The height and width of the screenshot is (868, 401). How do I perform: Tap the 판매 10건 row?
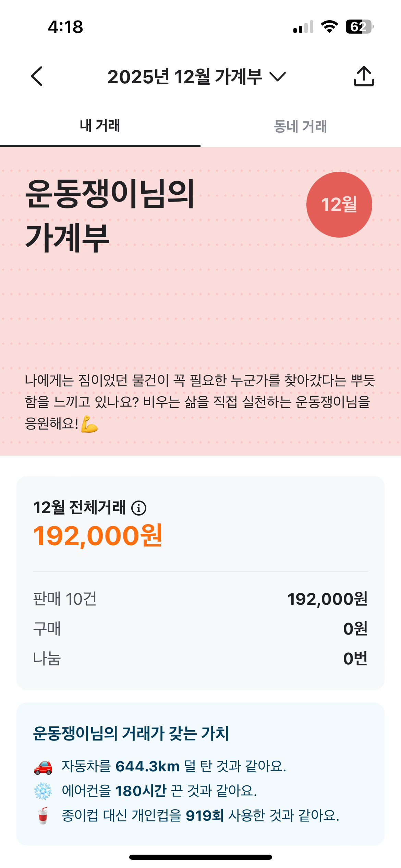coord(200,599)
